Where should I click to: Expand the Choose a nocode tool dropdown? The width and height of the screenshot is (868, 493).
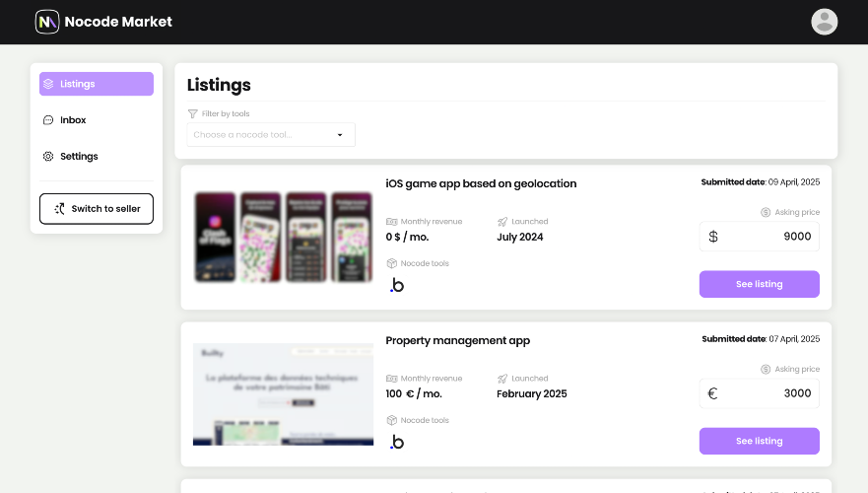click(271, 135)
